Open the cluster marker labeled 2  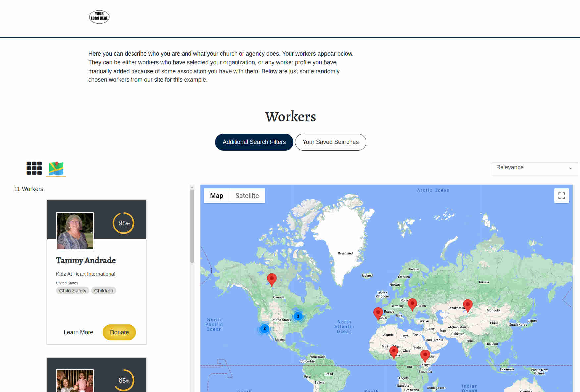click(264, 328)
